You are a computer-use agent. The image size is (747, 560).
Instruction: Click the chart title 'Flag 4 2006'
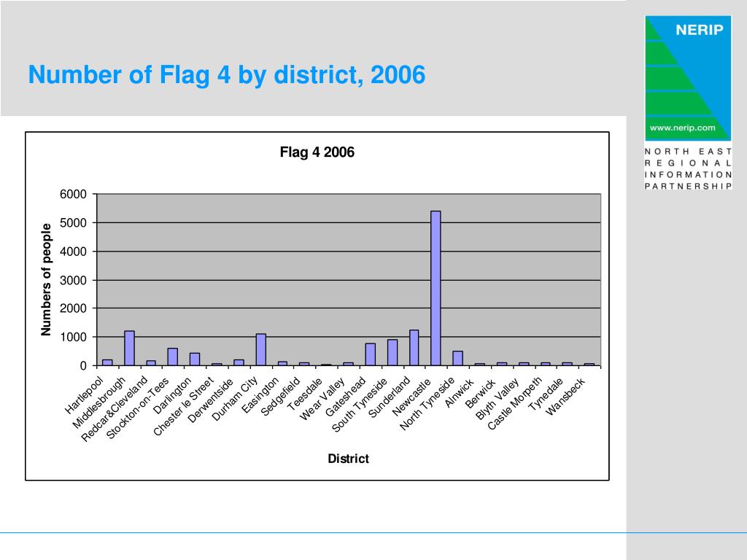[x=317, y=152]
